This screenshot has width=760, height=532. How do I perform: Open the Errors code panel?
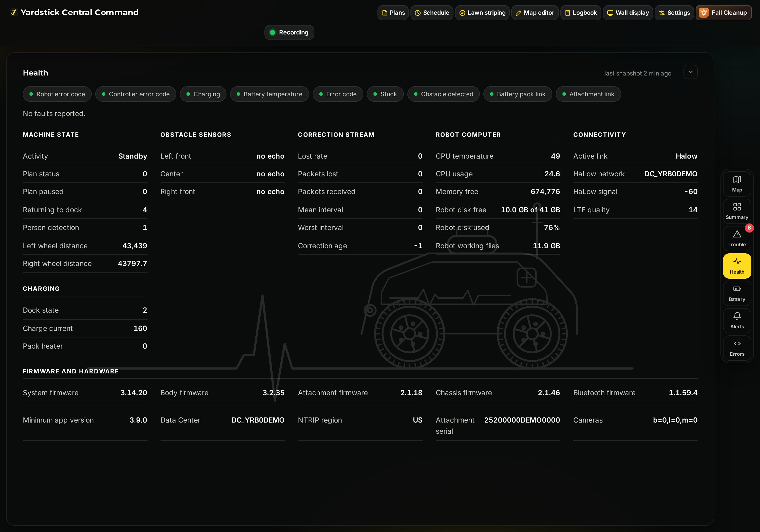click(x=737, y=348)
